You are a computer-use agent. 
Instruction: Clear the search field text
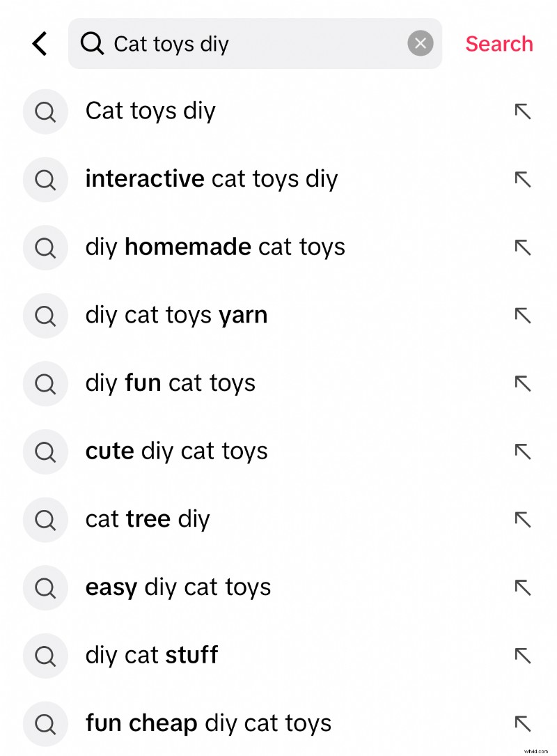(420, 44)
